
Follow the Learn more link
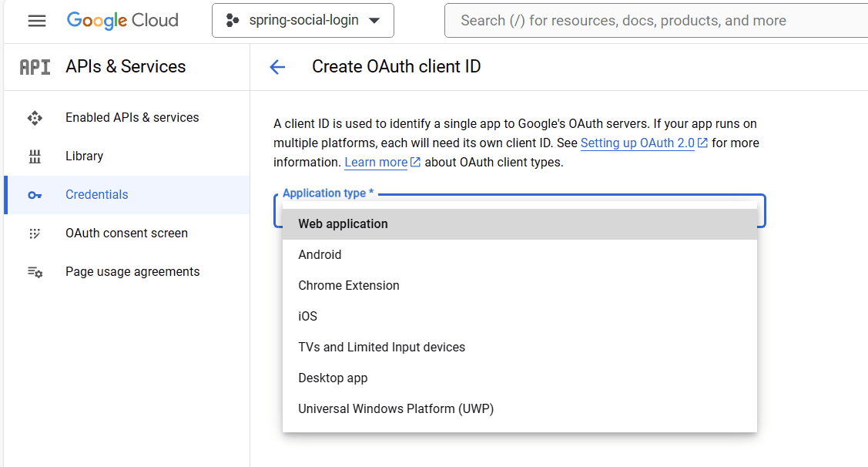[x=376, y=163]
